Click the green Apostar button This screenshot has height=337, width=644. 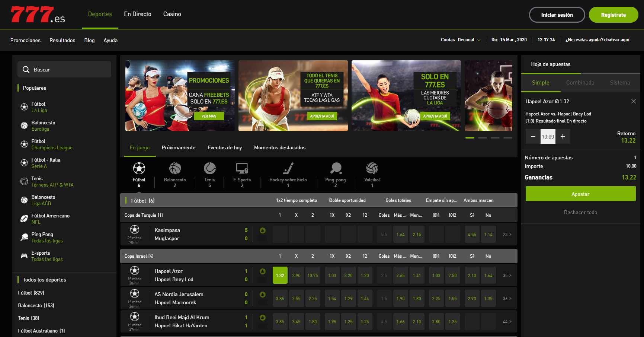[581, 194]
